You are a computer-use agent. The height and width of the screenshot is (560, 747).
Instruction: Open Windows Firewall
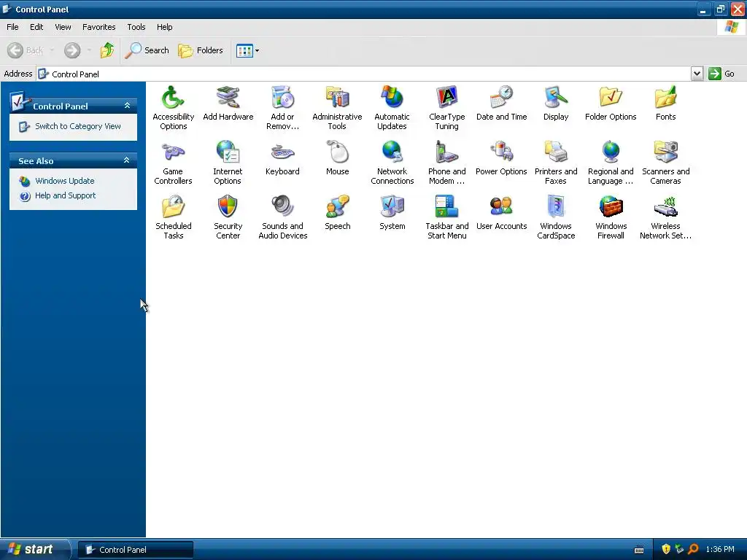click(611, 217)
